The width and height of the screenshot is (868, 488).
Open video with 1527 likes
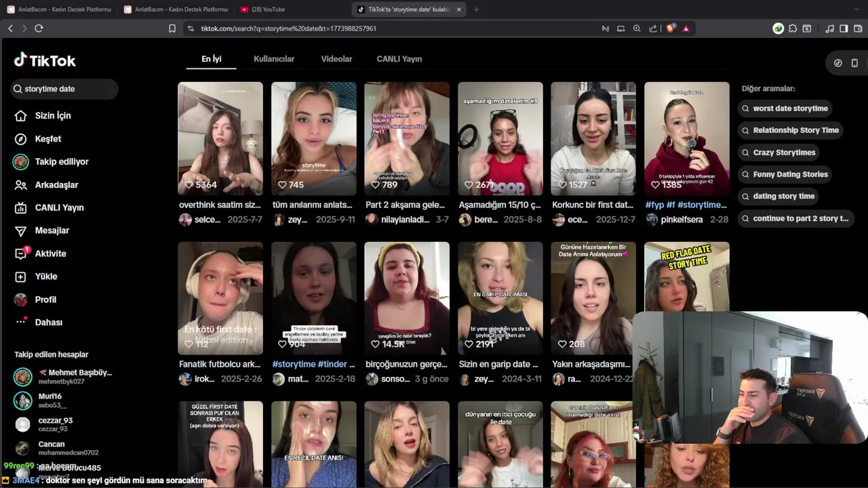593,139
